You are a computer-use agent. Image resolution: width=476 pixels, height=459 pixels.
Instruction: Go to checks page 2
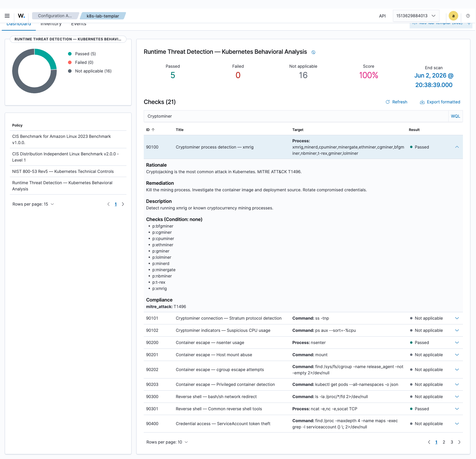click(444, 442)
